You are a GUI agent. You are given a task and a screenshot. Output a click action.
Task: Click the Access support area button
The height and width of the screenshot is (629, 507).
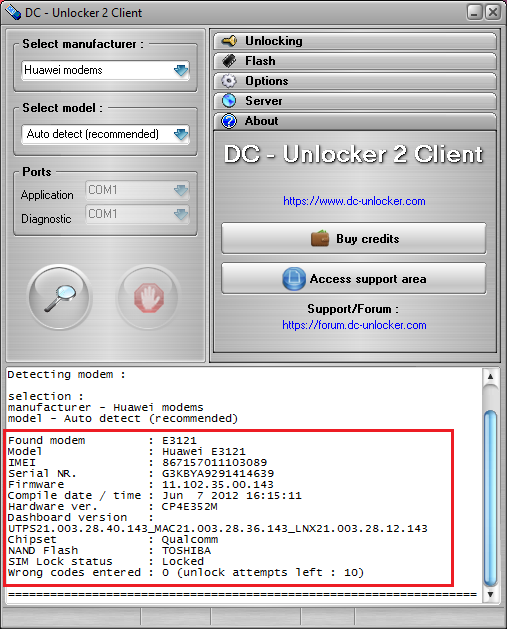tap(354, 279)
